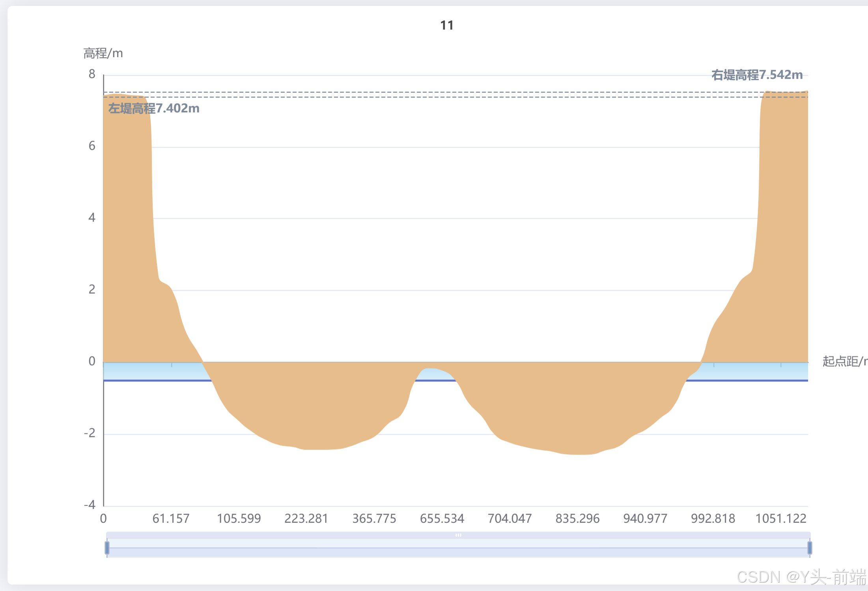Click the chart title "11"
868x591 pixels.
(447, 26)
